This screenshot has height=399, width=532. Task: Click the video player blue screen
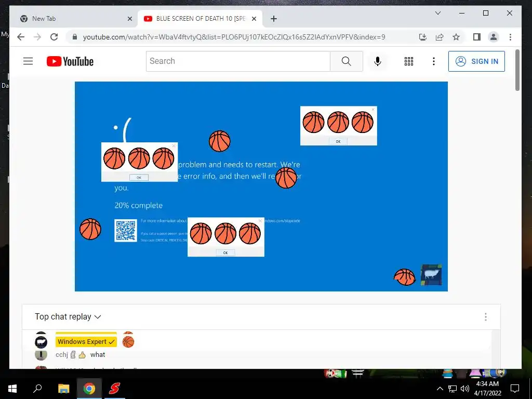point(261,187)
